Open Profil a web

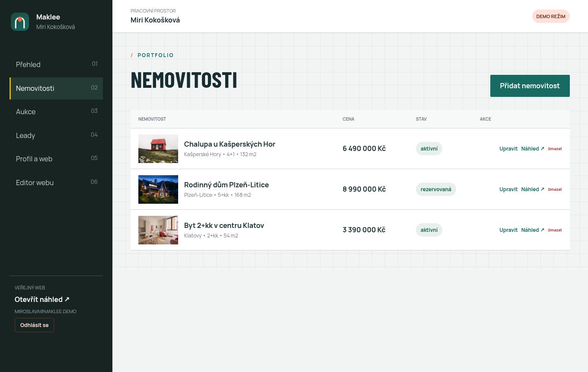pos(56,159)
